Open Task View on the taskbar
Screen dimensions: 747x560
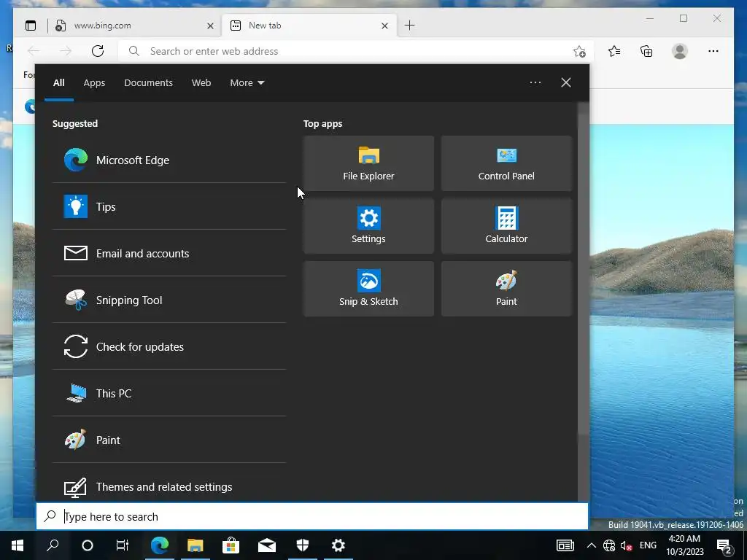pyautogui.click(x=123, y=545)
